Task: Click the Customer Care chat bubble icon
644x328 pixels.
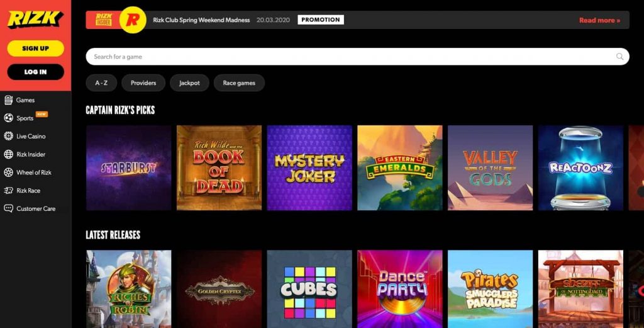Action: click(x=8, y=208)
